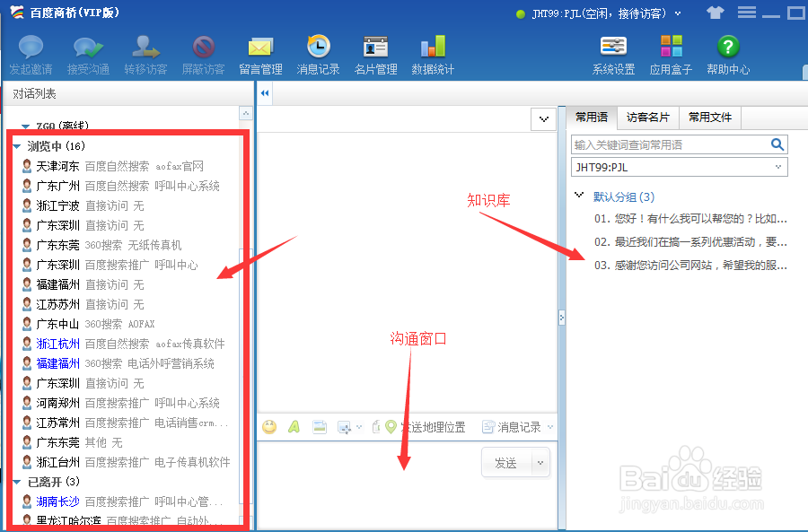Switch to the 常用文件 tab

710,118
